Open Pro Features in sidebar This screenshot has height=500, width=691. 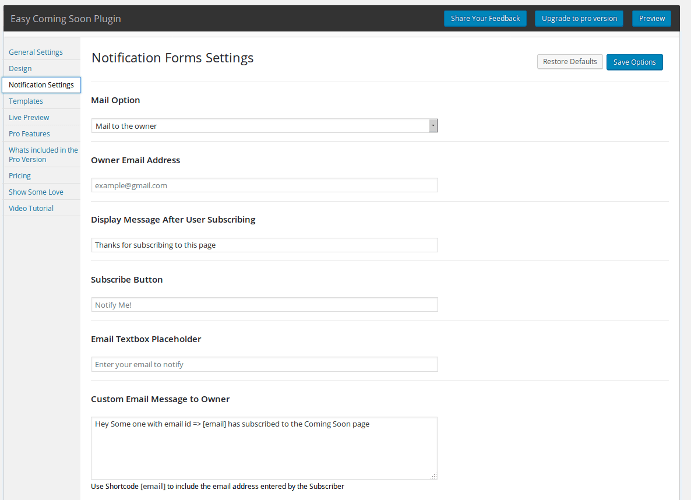tap(30, 133)
